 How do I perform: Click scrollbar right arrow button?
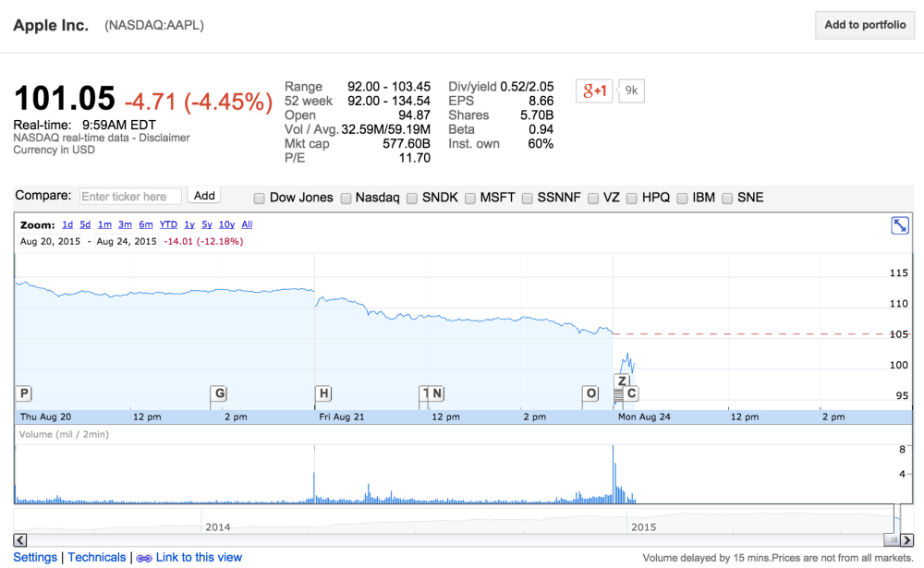click(907, 539)
